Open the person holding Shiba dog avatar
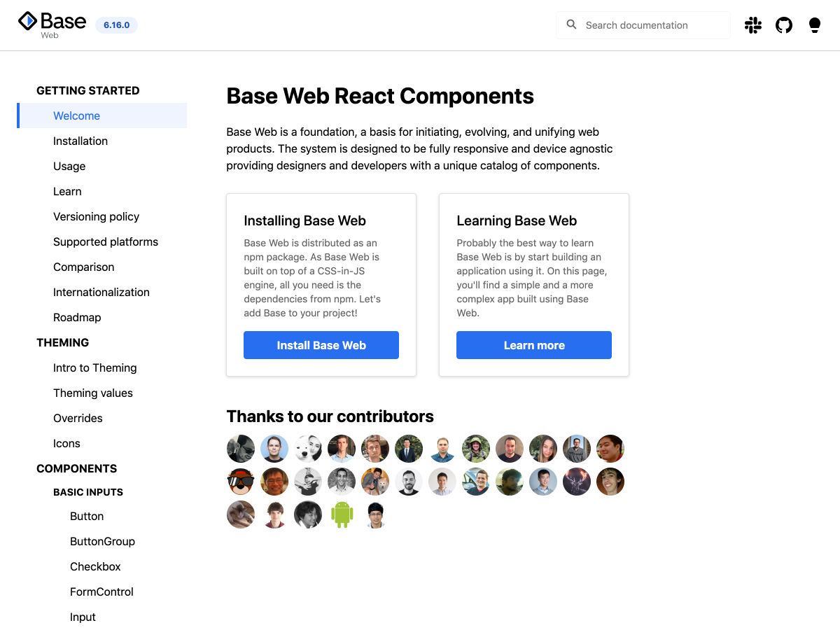 pyautogui.click(x=375, y=482)
